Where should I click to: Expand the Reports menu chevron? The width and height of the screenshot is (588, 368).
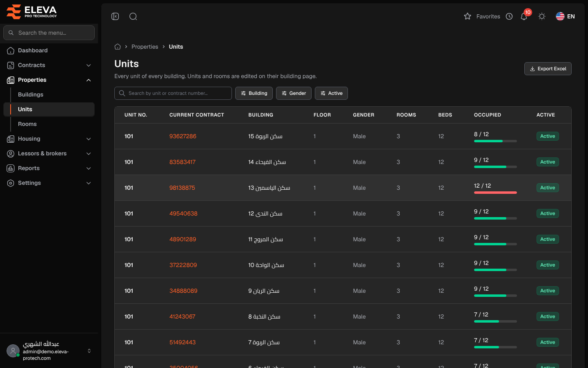pos(89,168)
